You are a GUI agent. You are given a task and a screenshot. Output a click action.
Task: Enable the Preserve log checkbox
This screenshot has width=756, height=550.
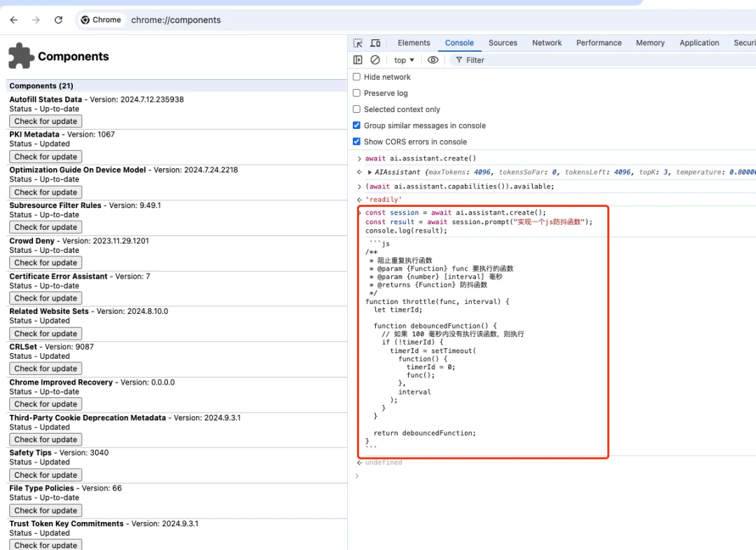(x=357, y=93)
